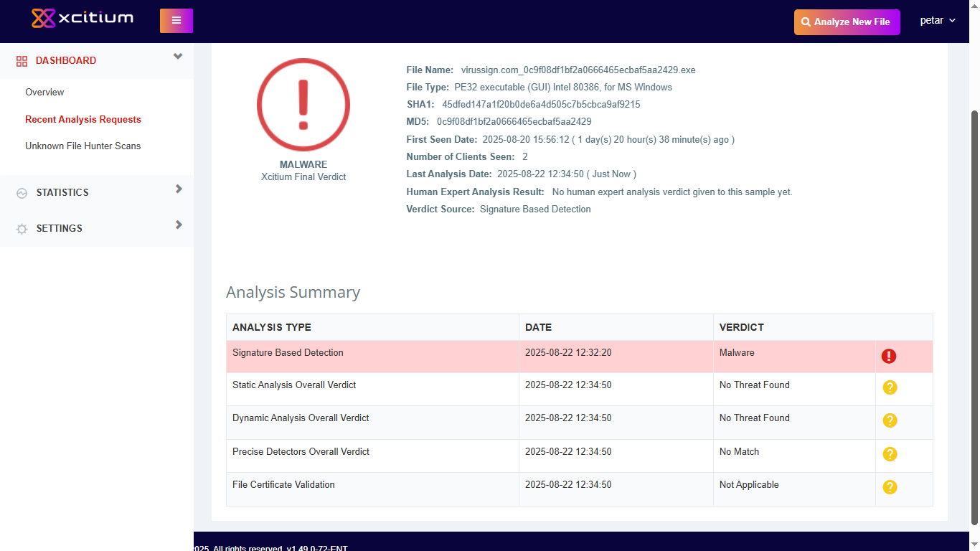The height and width of the screenshot is (551, 980).
Task: Select the Precise Detectors Overall Verdict label
Action: tap(301, 451)
